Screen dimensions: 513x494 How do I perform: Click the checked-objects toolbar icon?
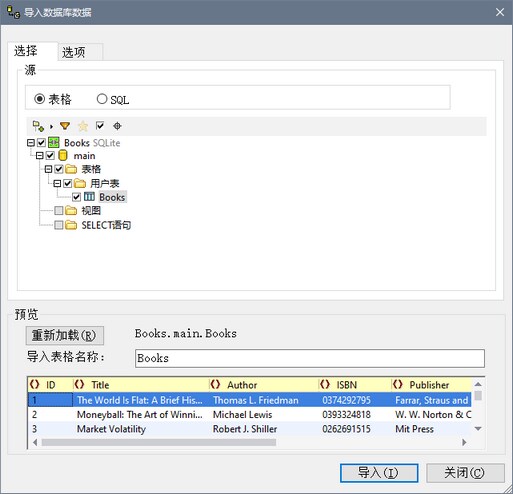coord(100,126)
